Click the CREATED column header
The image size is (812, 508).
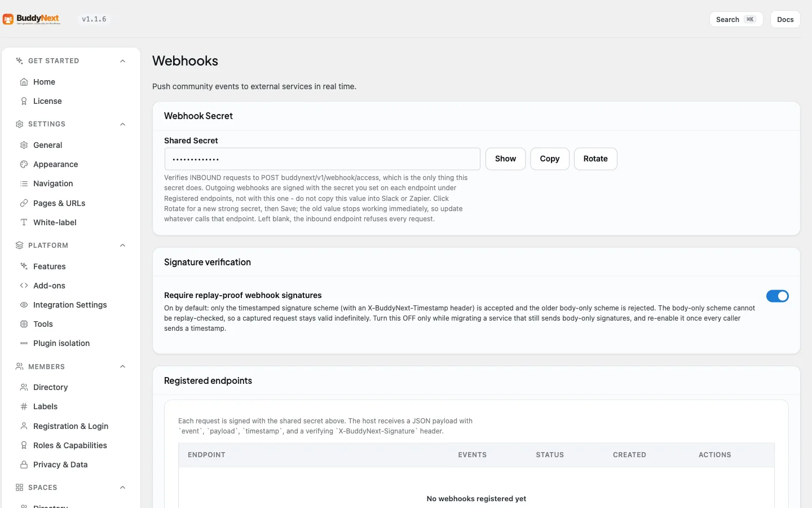point(629,455)
